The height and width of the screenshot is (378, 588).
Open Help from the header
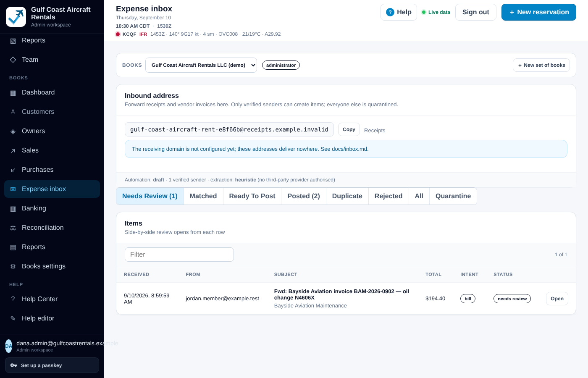click(399, 12)
